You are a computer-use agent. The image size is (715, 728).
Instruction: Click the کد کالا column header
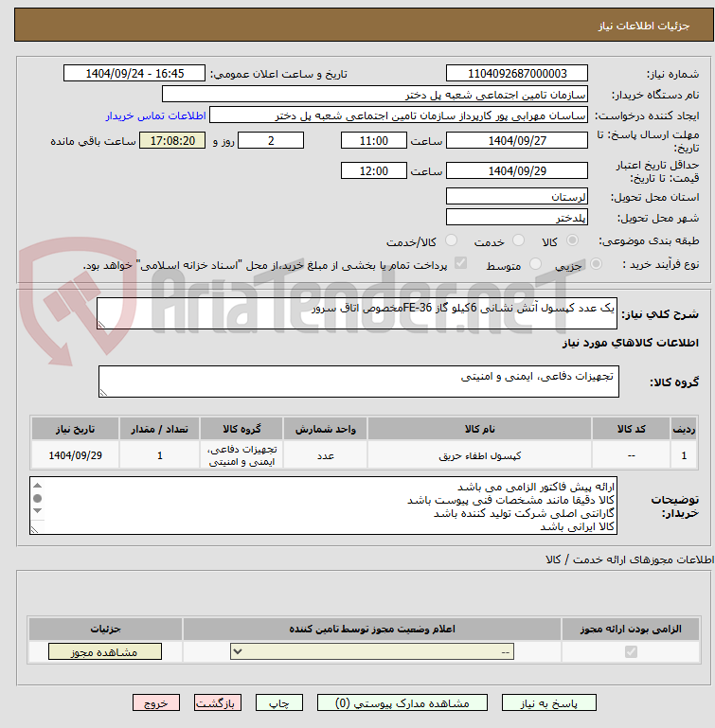click(631, 429)
